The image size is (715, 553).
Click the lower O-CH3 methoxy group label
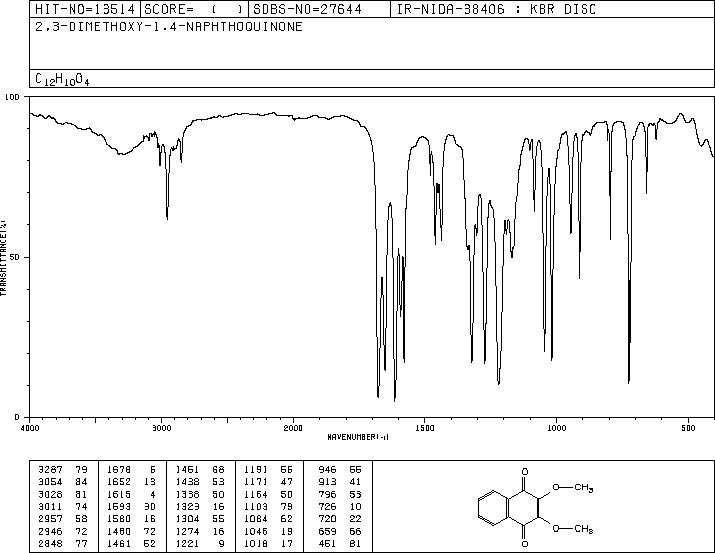pos(573,529)
